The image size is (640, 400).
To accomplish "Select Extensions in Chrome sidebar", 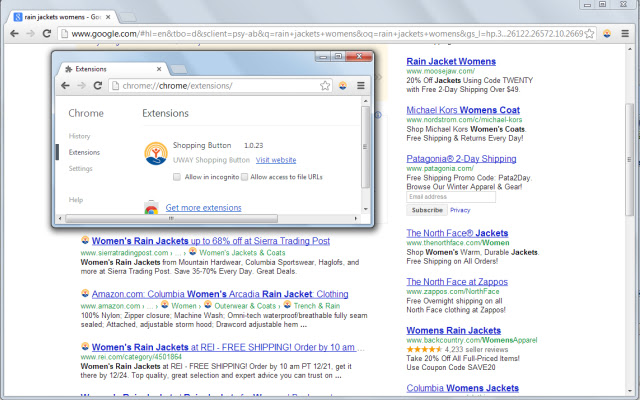I will click(x=84, y=152).
